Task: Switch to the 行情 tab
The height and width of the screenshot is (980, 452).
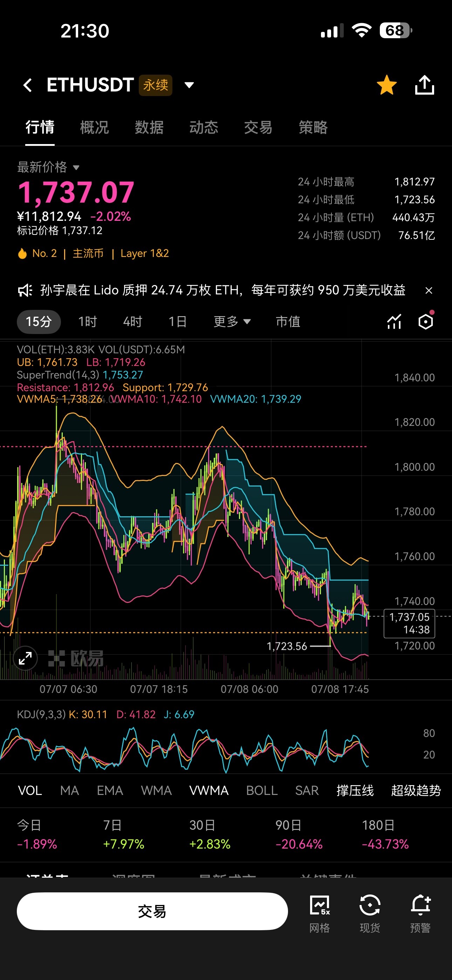Action: tap(40, 127)
